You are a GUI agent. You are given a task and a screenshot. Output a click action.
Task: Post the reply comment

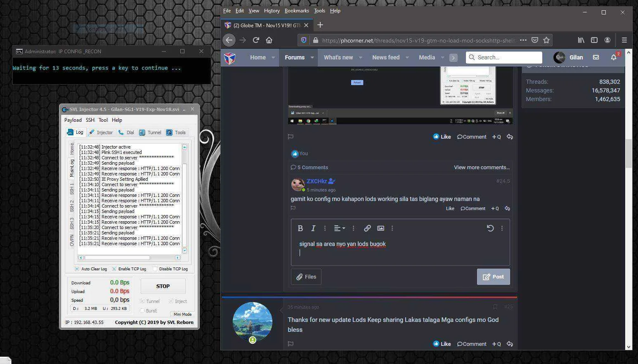click(493, 277)
